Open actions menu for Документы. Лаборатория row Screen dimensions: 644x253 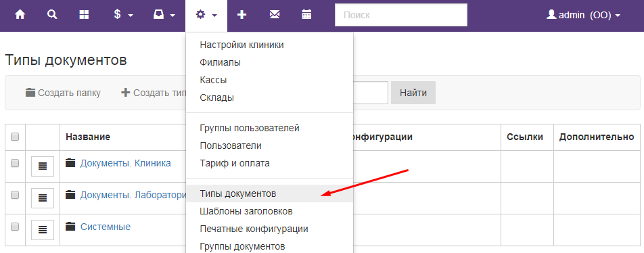pyautogui.click(x=43, y=198)
